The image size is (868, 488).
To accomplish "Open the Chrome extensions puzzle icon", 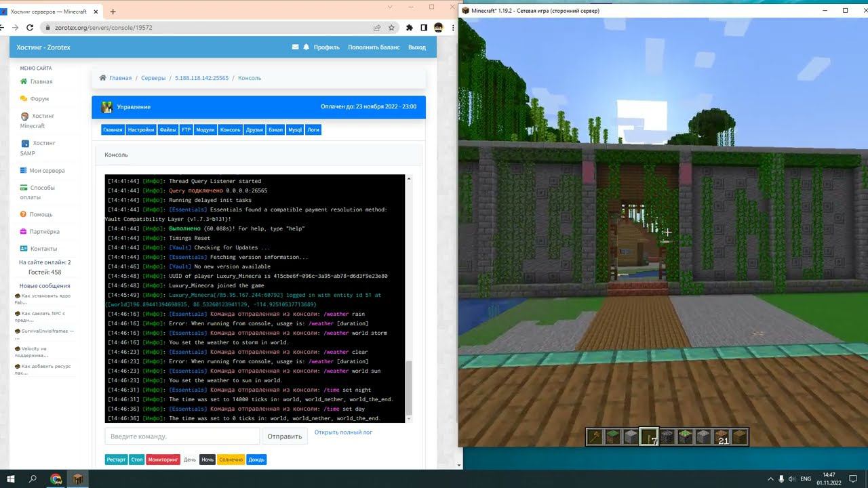I will (x=410, y=28).
